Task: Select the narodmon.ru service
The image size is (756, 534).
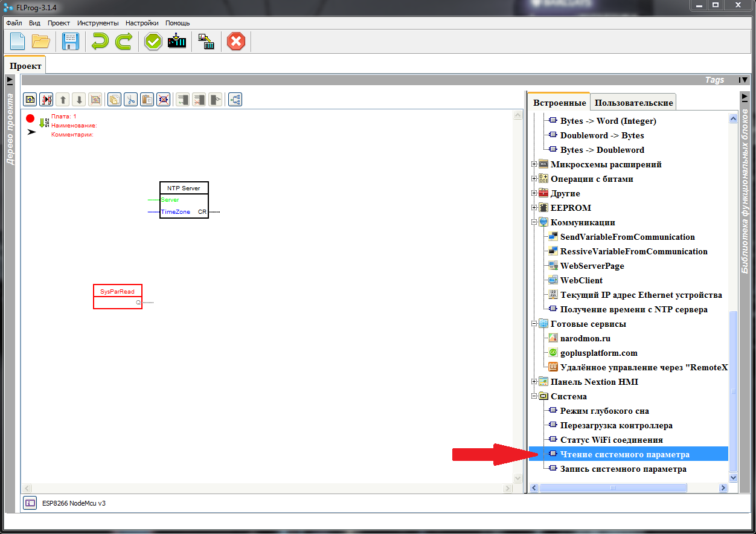Action: click(x=586, y=338)
